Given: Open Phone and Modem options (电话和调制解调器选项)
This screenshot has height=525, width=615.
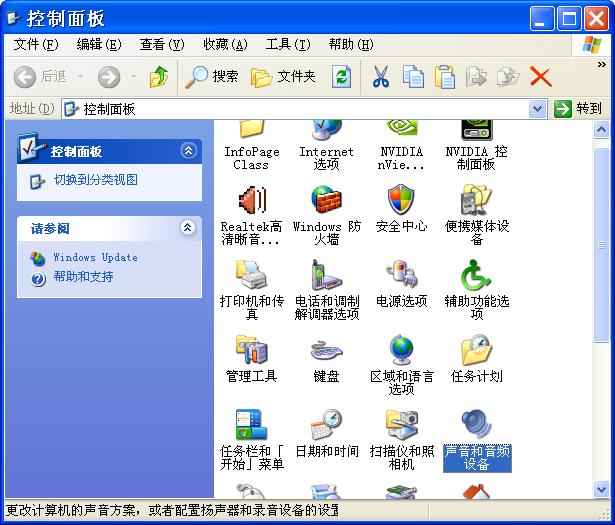Looking at the screenshot, I should point(326,275).
